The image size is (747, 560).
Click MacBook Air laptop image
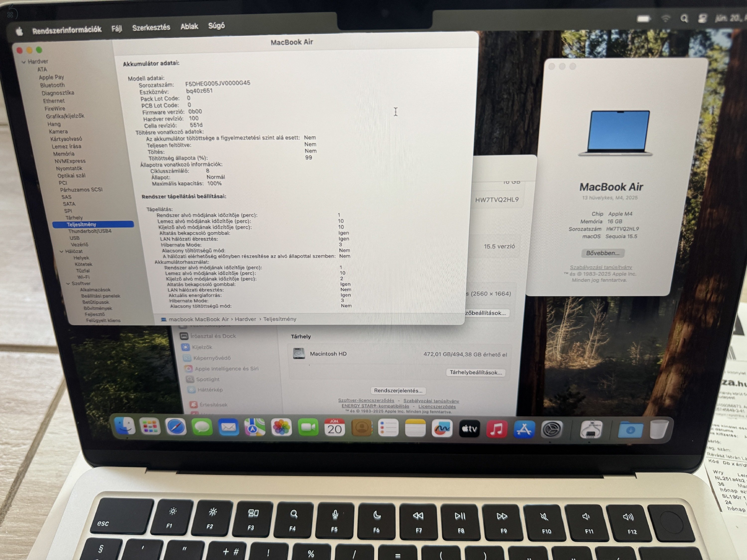[615, 133]
